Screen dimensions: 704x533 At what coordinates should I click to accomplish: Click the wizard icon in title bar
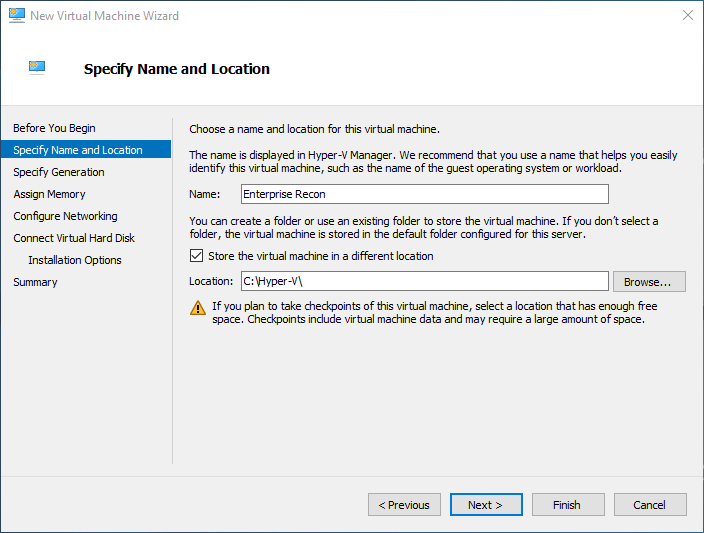(x=16, y=16)
